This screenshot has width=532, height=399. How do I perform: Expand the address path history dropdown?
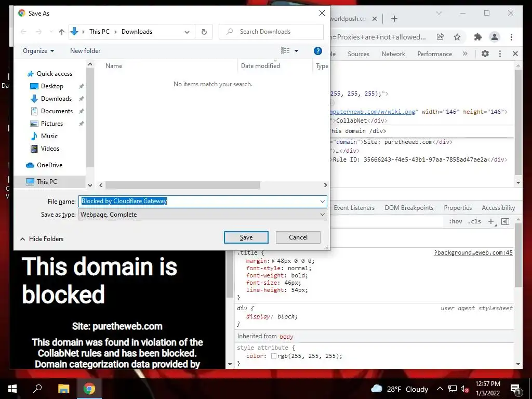(187, 32)
